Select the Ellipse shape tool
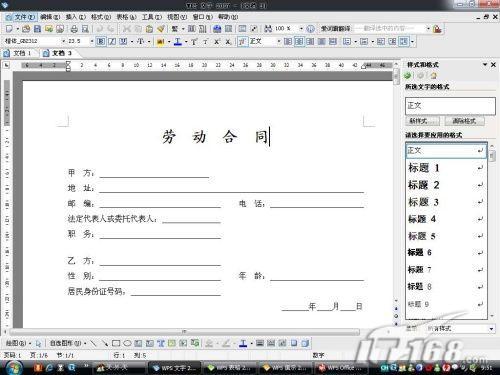 tap(127, 343)
